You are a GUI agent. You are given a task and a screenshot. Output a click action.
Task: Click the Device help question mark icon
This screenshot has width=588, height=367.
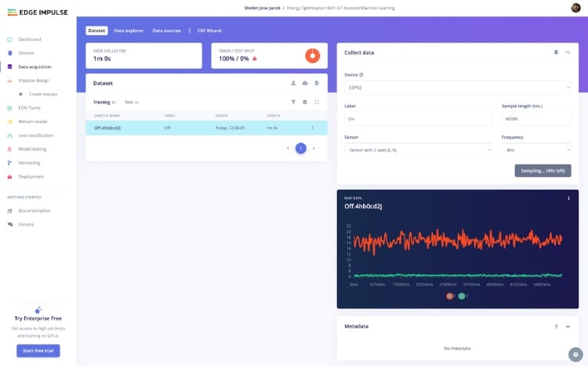pos(361,74)
